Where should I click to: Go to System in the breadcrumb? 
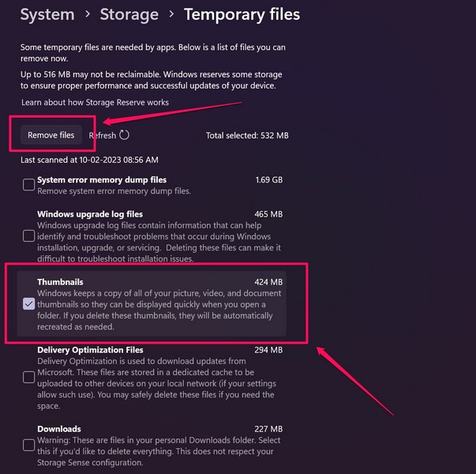(47, 15)
